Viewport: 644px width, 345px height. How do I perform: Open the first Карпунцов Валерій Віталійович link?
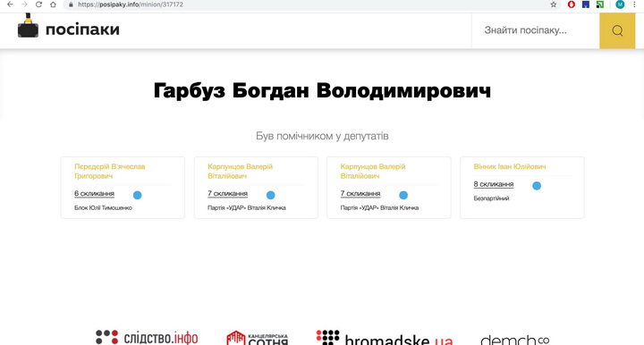240,171
